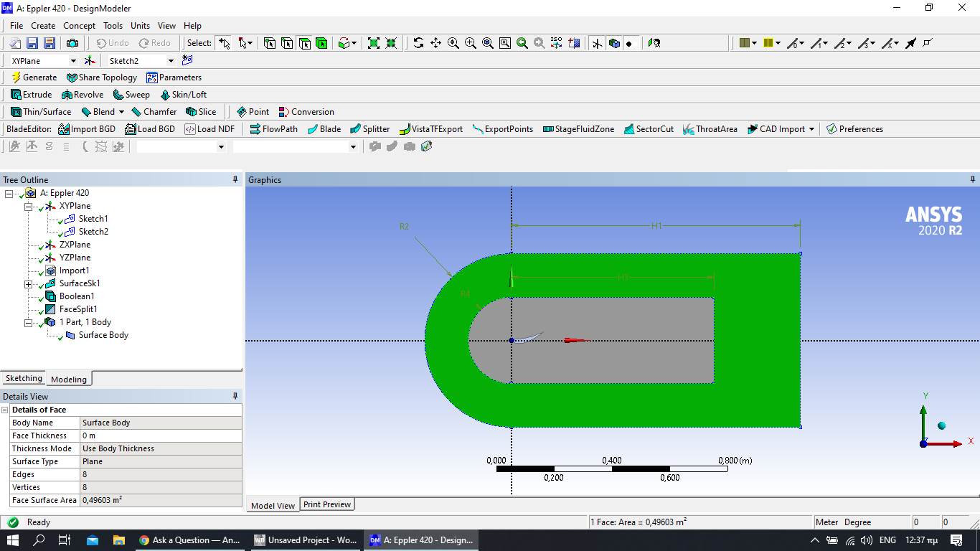Click the FlowPath tool
Viewport: 980px width, 551px height.
tap(273, 129)
